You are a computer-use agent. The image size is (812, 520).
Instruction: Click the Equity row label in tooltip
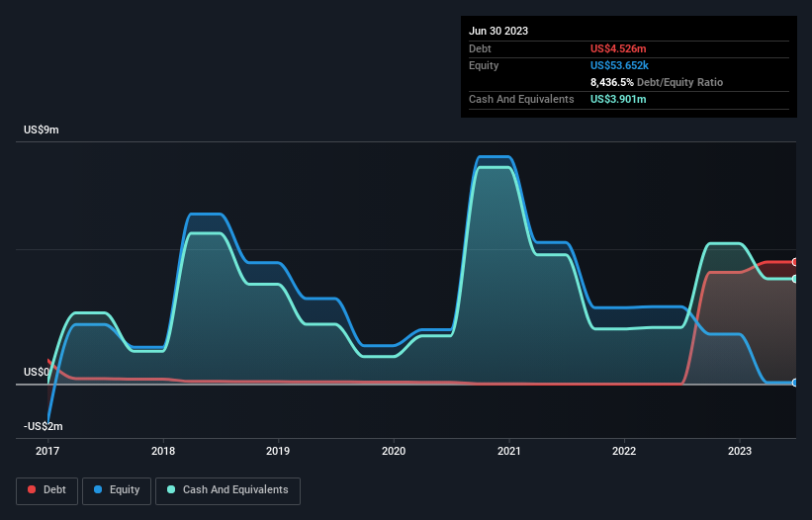click(x=484, y=65)
